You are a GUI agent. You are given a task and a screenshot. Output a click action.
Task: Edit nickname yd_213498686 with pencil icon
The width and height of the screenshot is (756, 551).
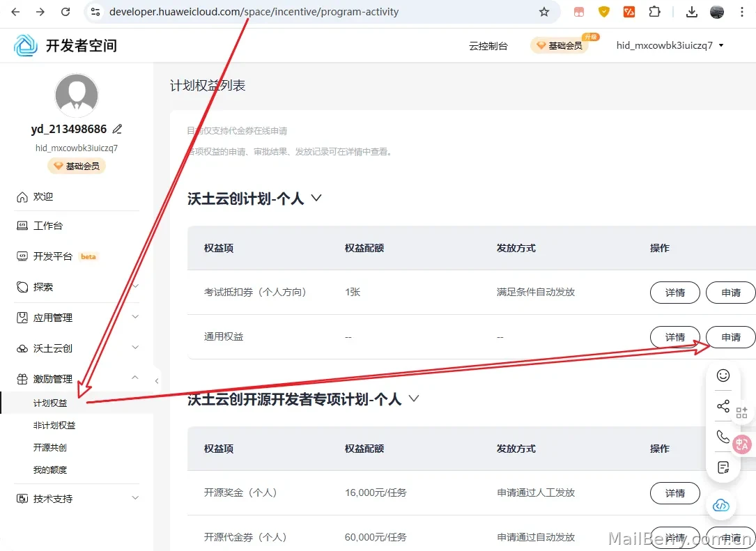pyautogui.click(x=117, y=129)
